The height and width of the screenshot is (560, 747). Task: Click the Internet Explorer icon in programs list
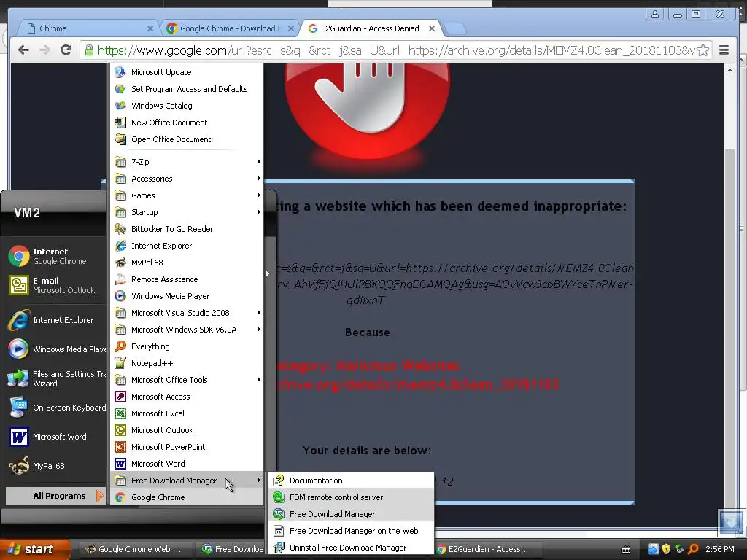click(x=120, y=246)
